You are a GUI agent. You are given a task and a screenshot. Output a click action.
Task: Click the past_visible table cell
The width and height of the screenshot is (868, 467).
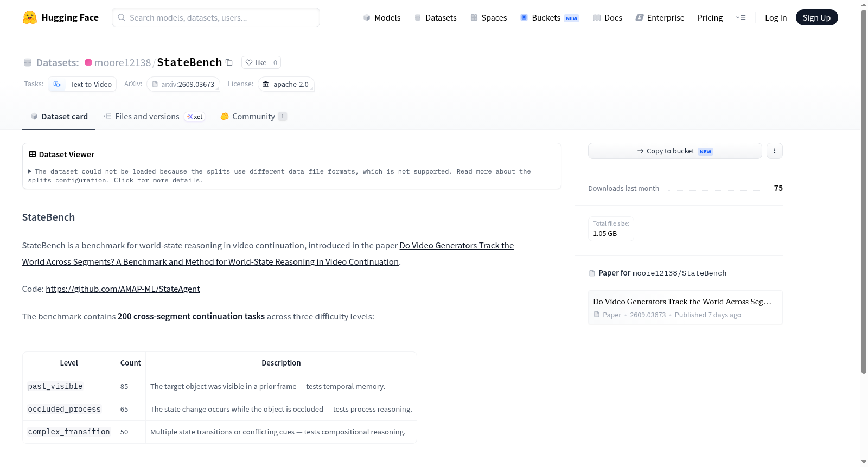pos(69,386)
